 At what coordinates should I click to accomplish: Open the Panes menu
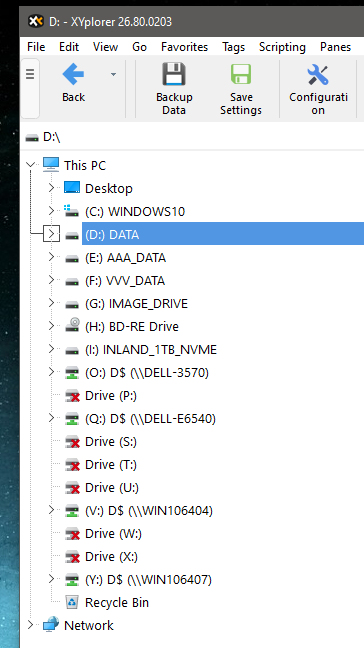[335, 47]
